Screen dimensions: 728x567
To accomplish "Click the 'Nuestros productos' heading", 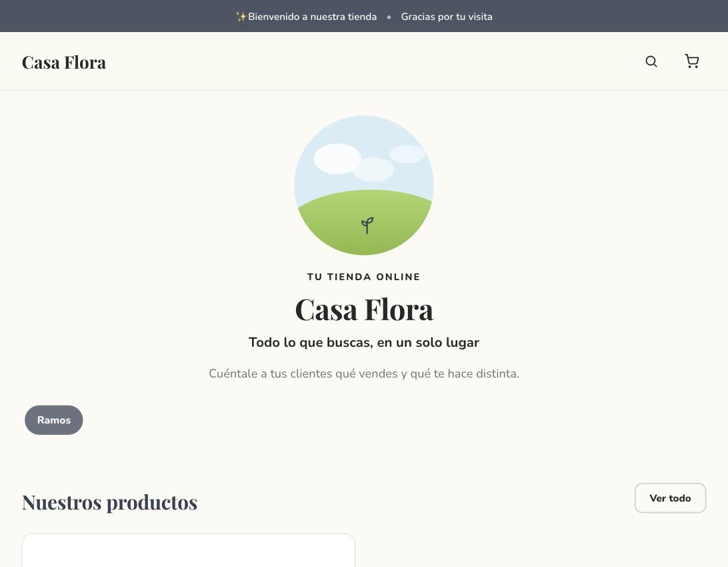I will pos(109,502).
